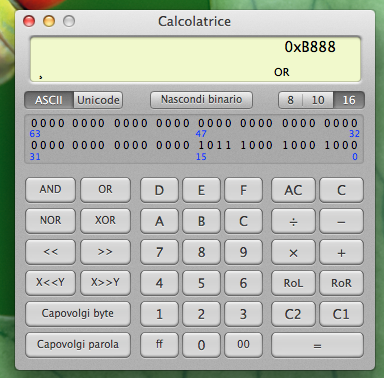Viewport: 384px width, 378px height.
Task: Choose the X>>Y shift button
Action: [x=105, y=283]
